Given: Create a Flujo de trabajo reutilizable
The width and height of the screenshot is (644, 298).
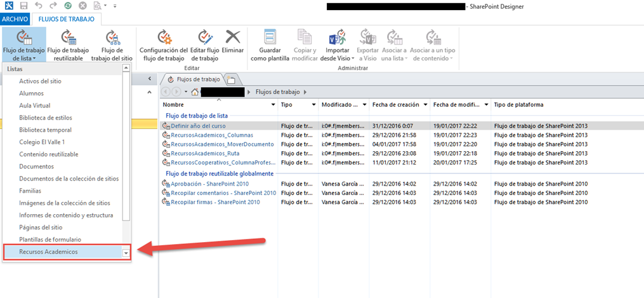Looking at the screenshot, I should 68,45.
